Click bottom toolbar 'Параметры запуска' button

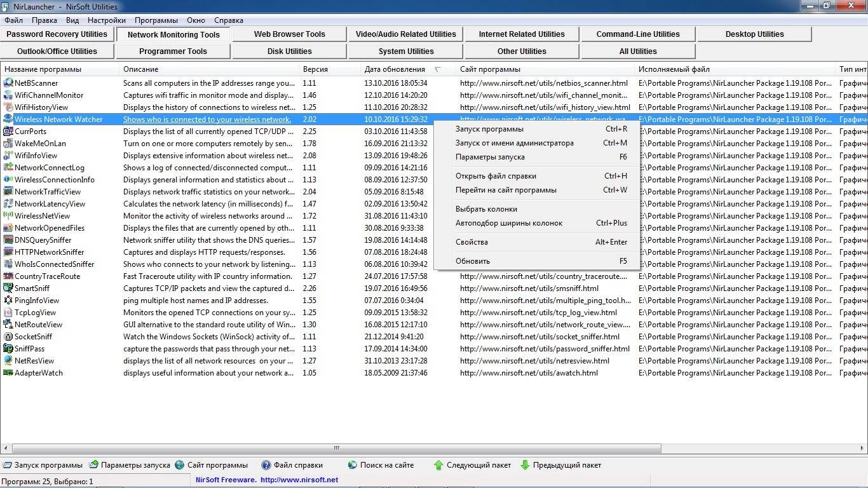(130, 465)
